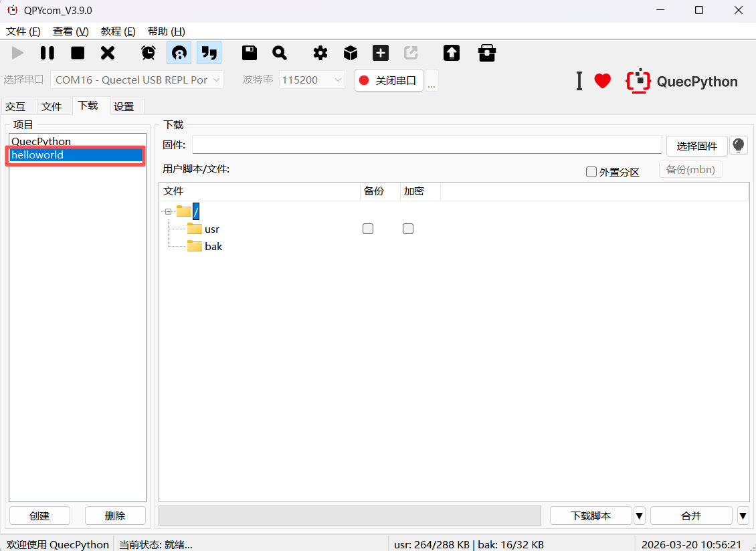This screenshot has width=756, height=551.
Task: Switch to the 交互 tab
Action: [x=15, y=106]
